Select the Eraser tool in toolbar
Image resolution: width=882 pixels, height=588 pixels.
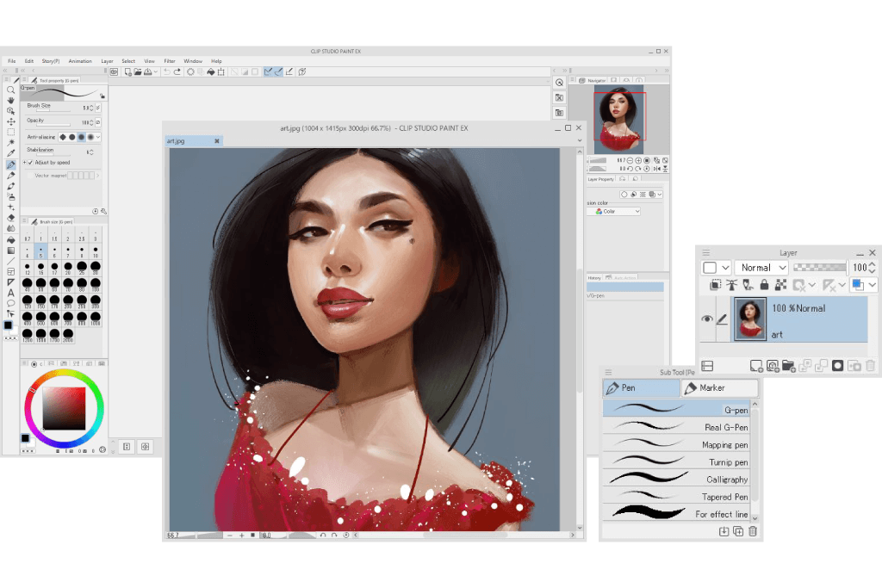pyautogui.click(x=11, y=218)
